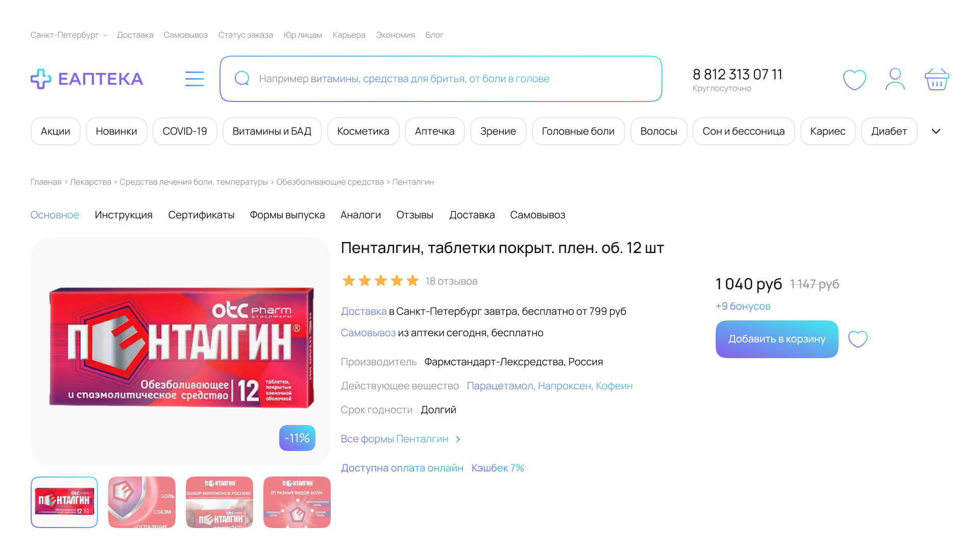Click the five-star rating
The image size is (980, 551).
380,281
